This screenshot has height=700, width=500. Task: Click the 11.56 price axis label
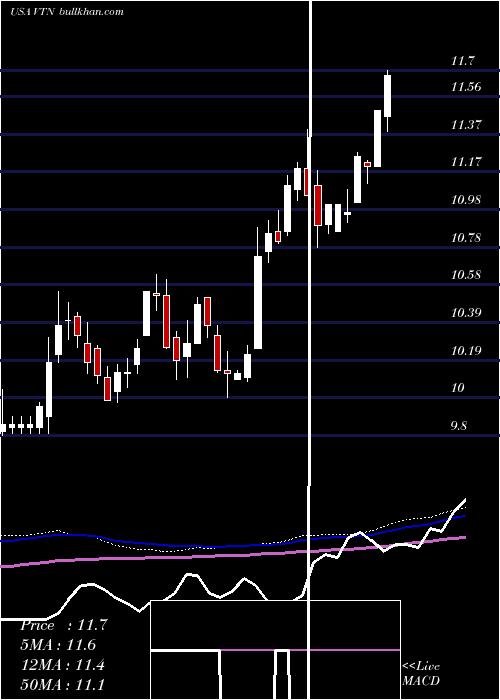[x=466, y=87]
